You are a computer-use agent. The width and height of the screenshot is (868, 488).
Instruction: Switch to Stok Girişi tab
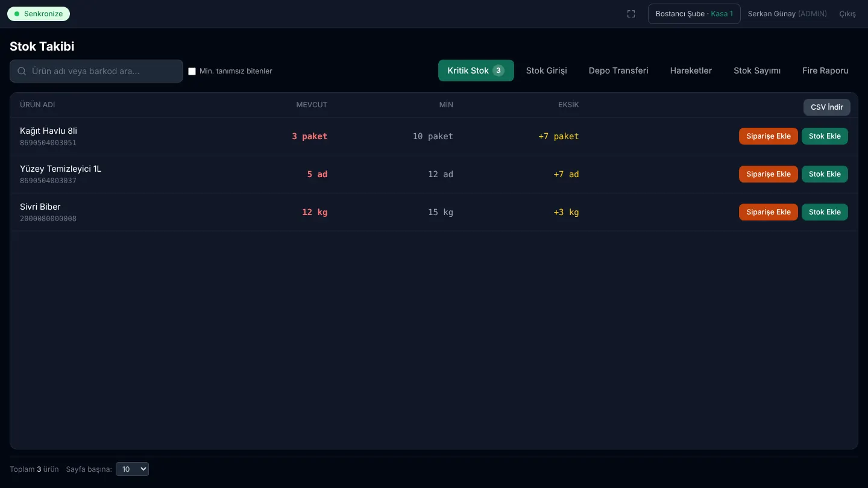546,70
